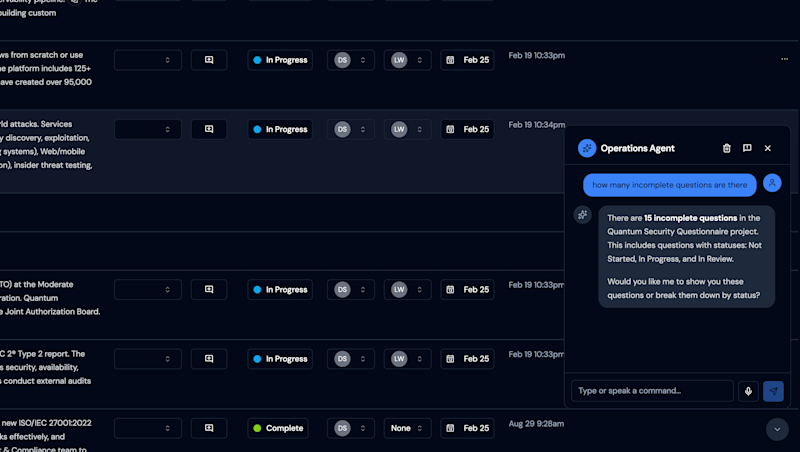Viewport: 800px width, 452px height.
Task: Close the Operations Agent panel
Action: (x=767, y=148)
